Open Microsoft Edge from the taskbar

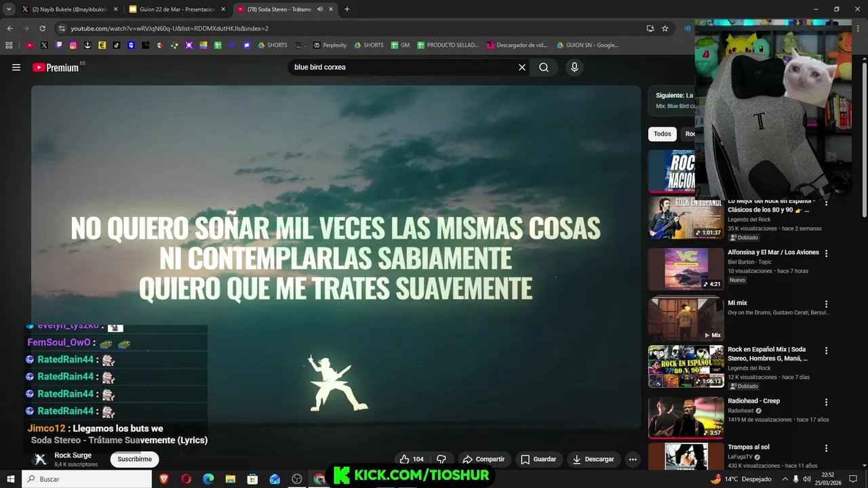(208, 479)
